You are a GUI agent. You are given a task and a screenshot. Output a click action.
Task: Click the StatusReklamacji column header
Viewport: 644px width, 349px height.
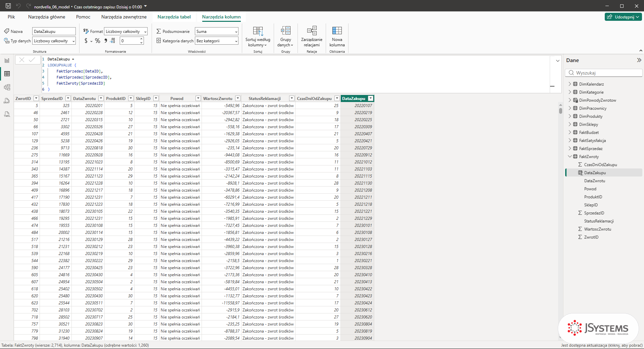click(264, 98)
